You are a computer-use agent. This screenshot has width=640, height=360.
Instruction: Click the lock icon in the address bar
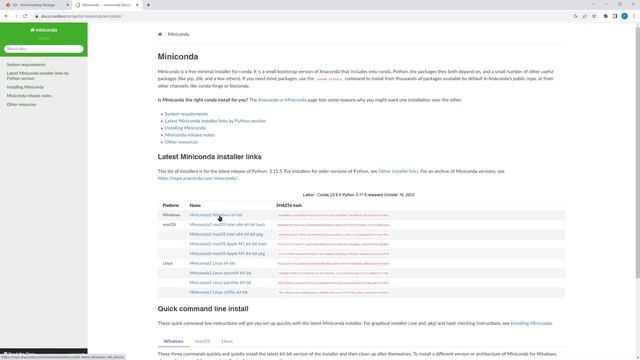[x=36, y=16]
